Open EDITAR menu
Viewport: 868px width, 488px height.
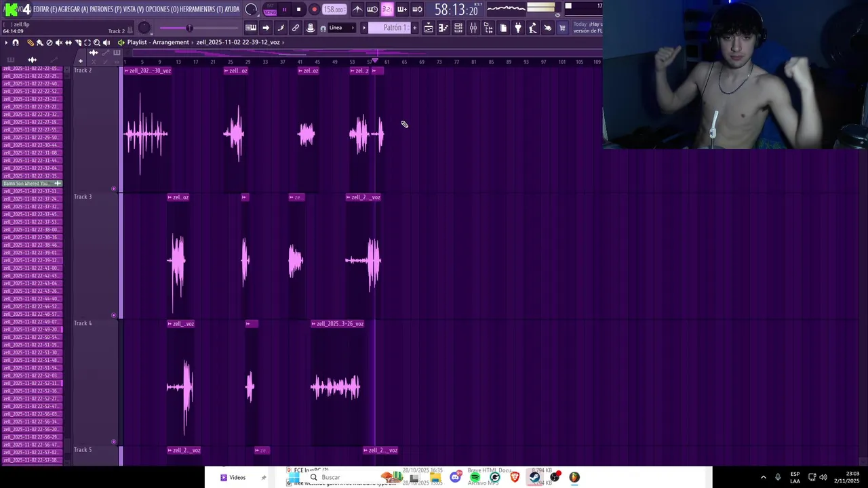[45, 9]
